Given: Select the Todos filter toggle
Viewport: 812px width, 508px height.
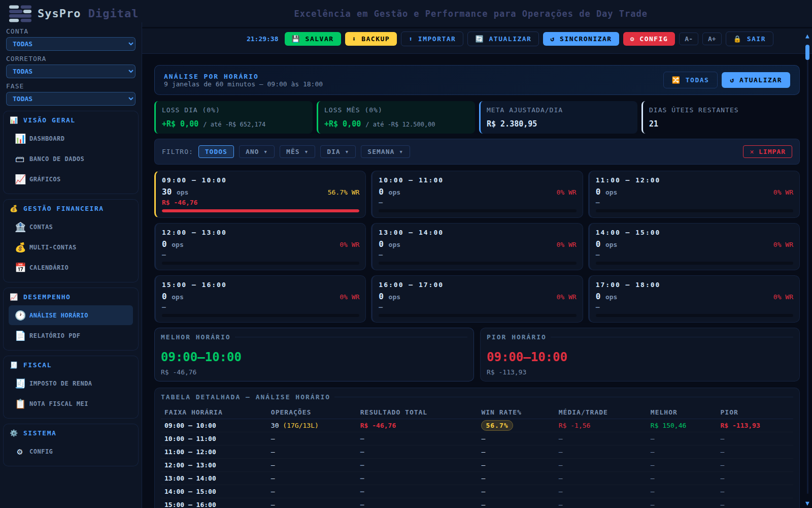Looking at the screenshot, I should click(216, 152).
